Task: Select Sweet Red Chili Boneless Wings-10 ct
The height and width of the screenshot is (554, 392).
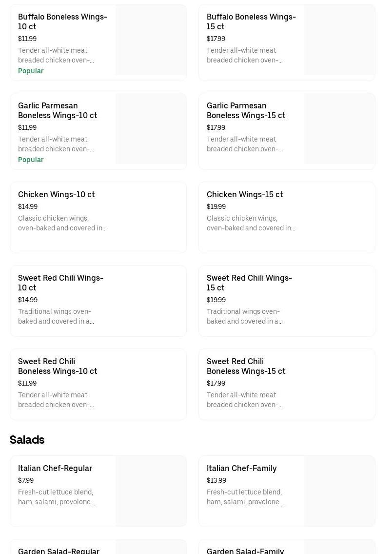Action: point(58,366)
